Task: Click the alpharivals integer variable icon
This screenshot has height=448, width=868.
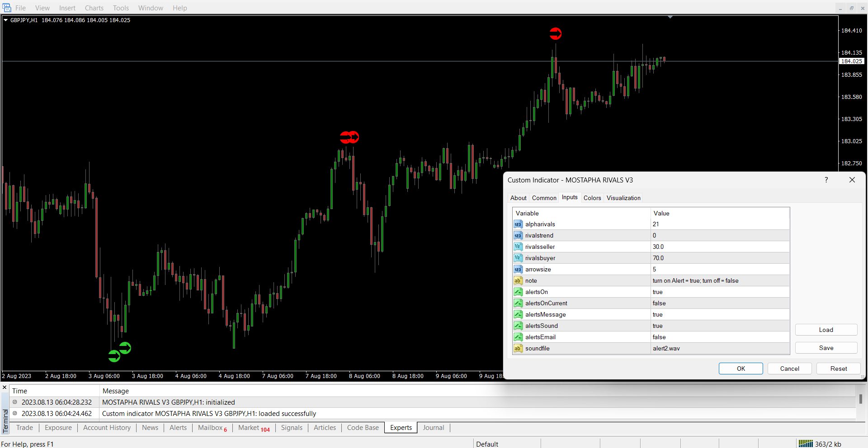Action: tap(518, 224)
